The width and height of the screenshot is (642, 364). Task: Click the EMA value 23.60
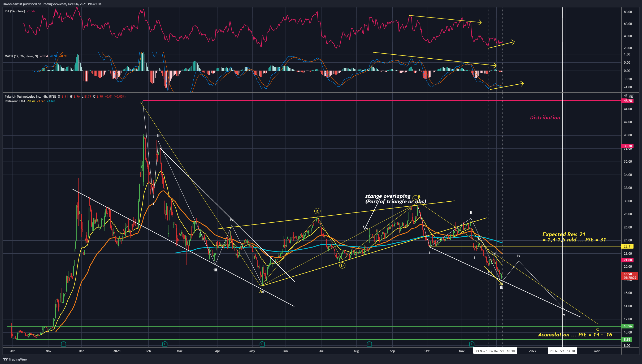click(51, 101)
